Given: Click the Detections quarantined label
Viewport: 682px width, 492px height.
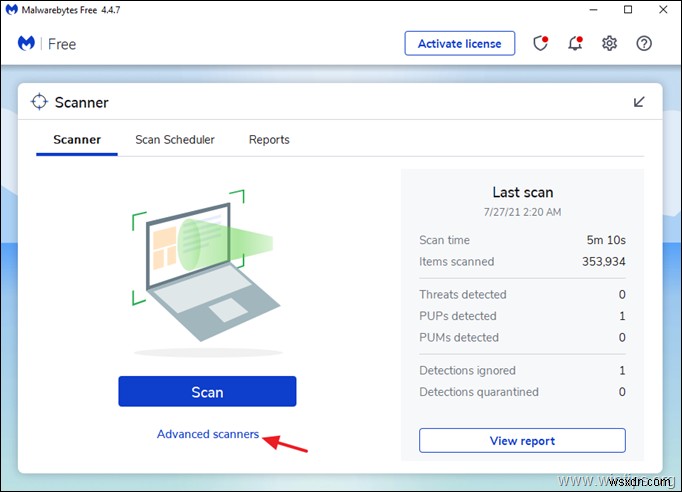Looking at the screenshot, I should (x=479, y=392).
